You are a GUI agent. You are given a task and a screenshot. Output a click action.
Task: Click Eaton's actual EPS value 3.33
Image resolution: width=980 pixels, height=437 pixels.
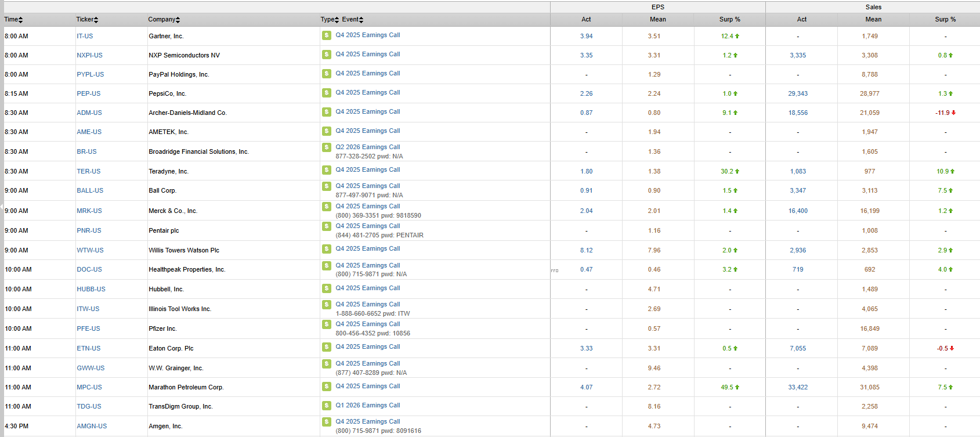586,349
